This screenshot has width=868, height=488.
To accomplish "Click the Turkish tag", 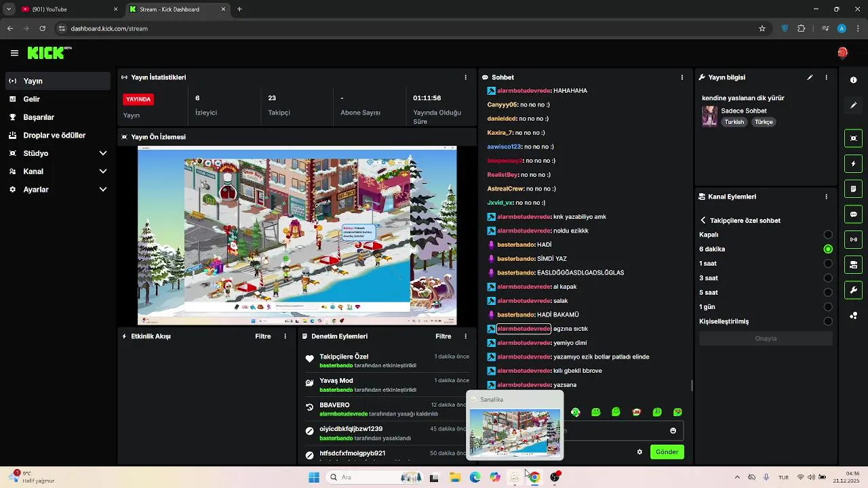I will pos(734,122).
